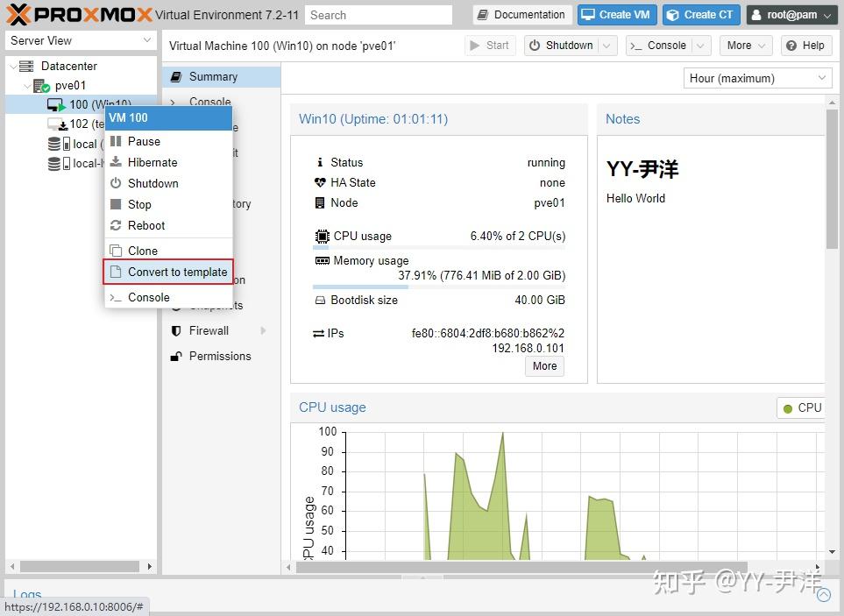Click the Pause icon in context menu

[116, 141]
